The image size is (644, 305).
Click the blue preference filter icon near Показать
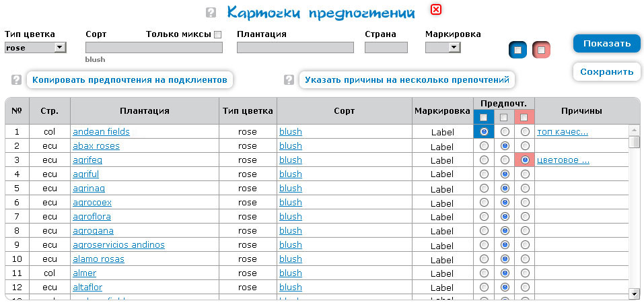tap(517, 50)
